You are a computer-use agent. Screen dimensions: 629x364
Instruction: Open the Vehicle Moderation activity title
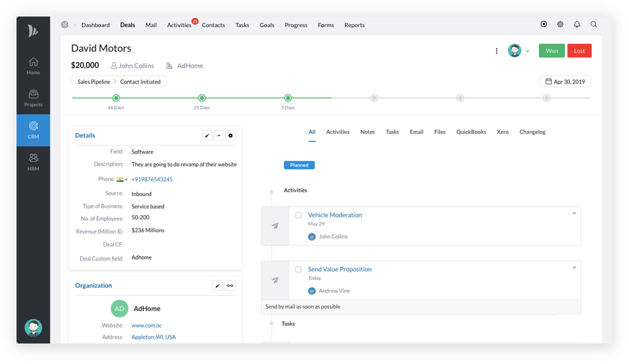pos(335,215)
